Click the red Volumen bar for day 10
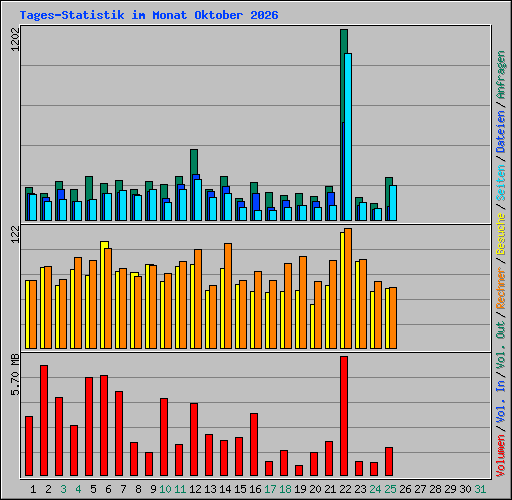The image size is (512, 500). tap(164, 437)
